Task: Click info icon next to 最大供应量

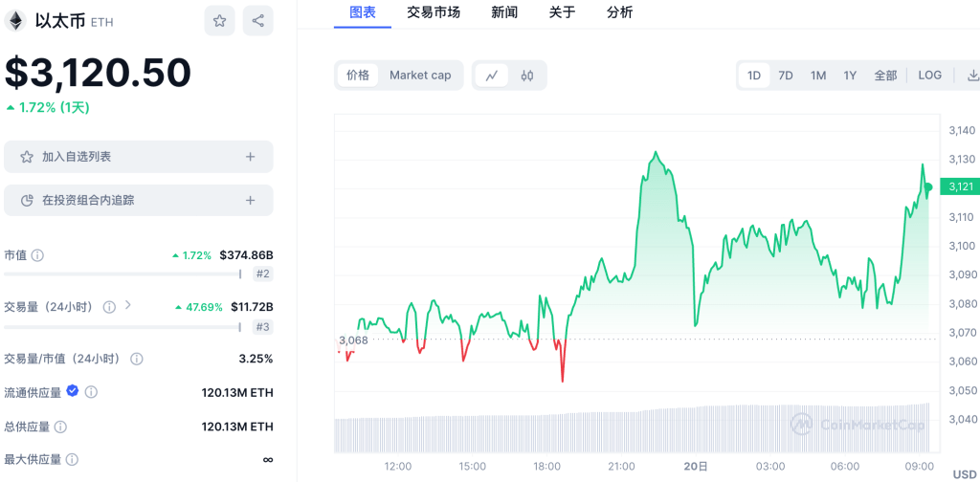Action: tap(74, 460)
